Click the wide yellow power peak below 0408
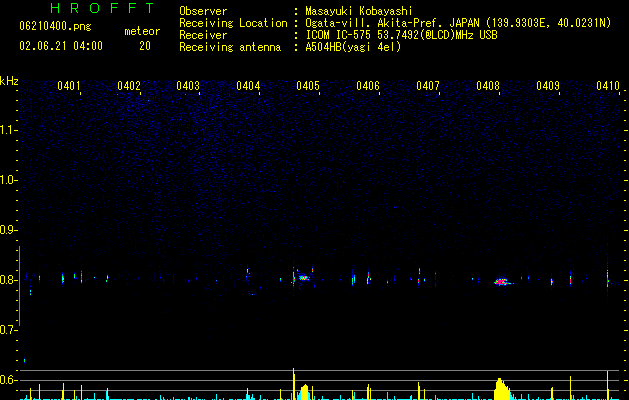This screenshot has height=400, width=629. [501, 389]
